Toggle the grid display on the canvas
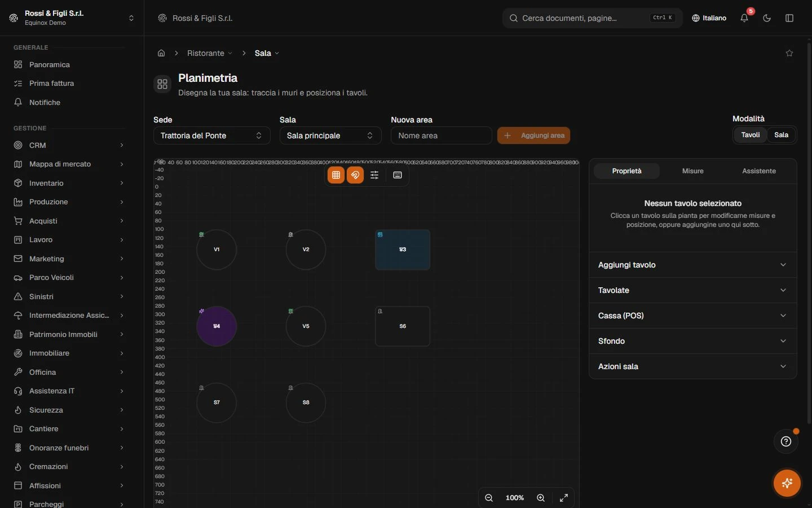 click(336, 175)
